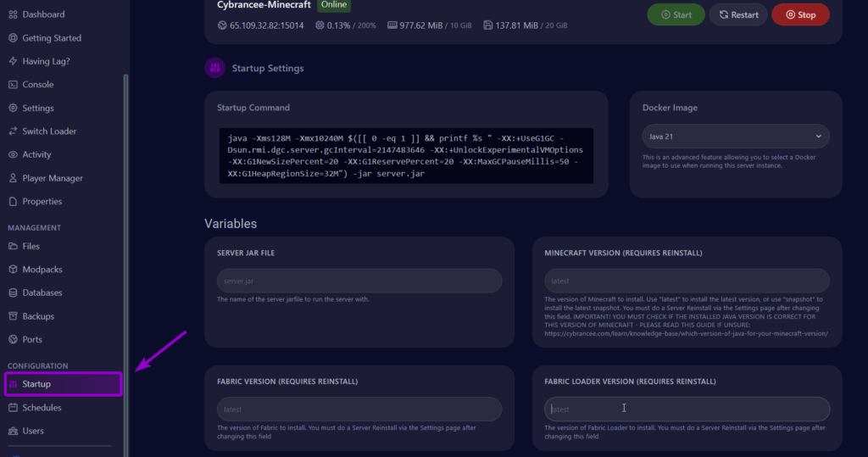The height and width of the screenshot is (457, 868).
Task: Click the Modpacks cube icon
Action: pyautogui.click(x=13, y=270)
